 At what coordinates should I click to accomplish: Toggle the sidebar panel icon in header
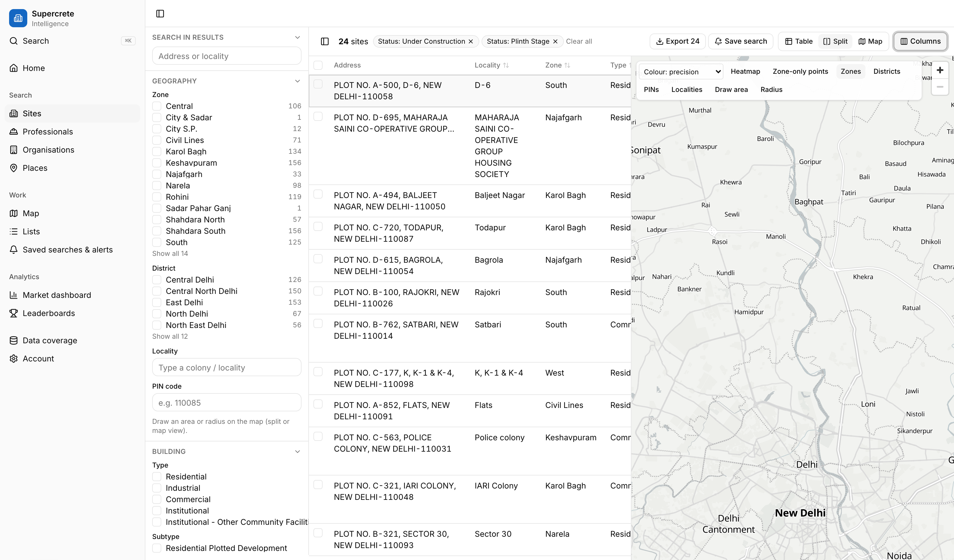pyautogui.click(x=160, y=14)
